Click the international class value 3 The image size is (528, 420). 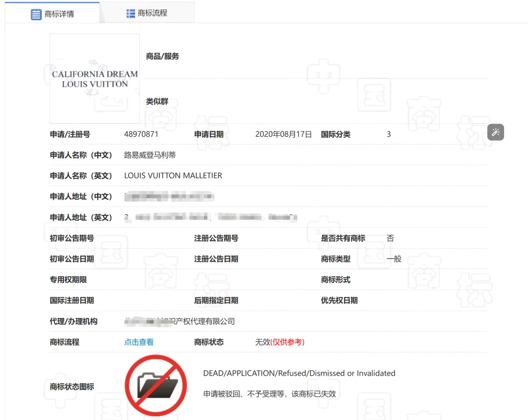click(x=389, y=134)
